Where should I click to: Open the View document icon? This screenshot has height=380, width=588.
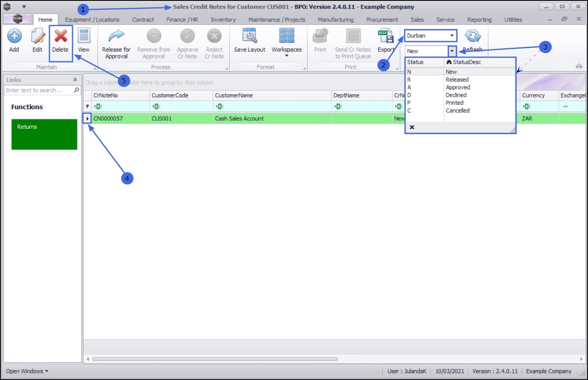[84, 36]
